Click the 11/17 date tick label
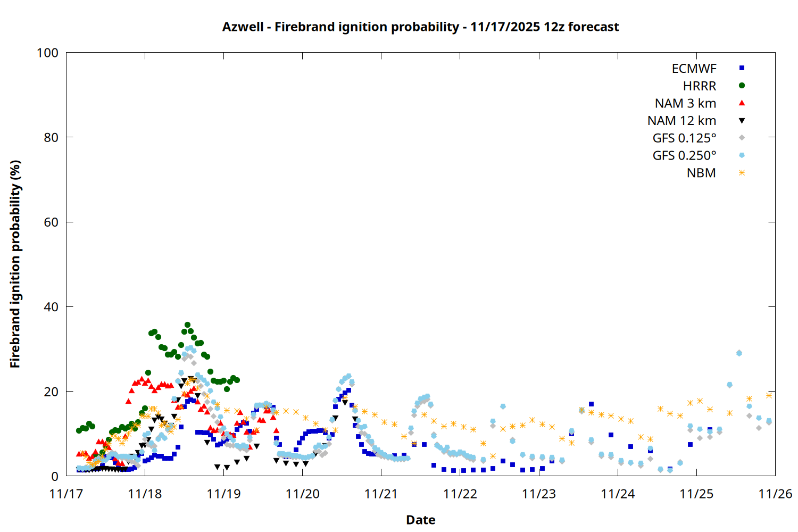798x532 pixels. tap(66, 494)
